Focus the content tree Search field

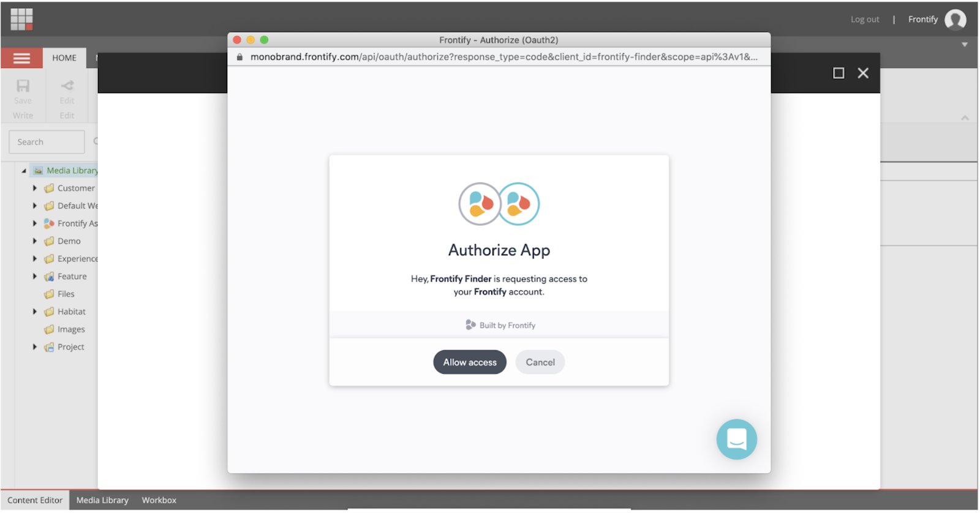tap(47, 142)
